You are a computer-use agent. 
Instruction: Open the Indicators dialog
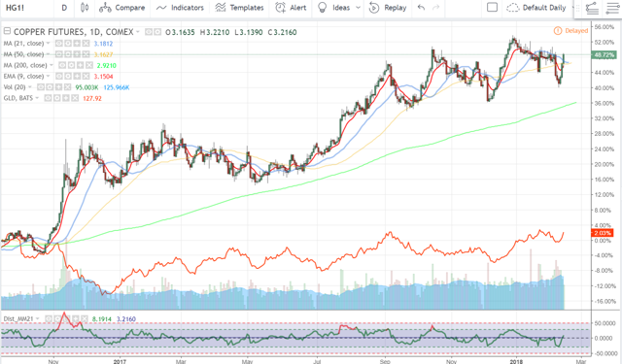180,8
